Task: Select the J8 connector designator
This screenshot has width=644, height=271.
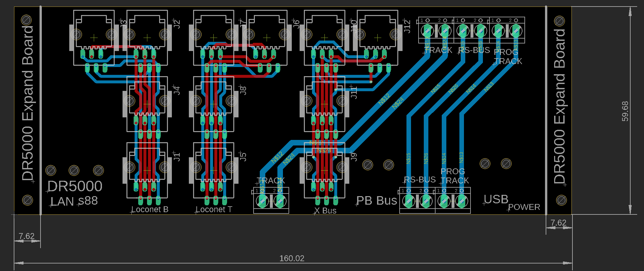Action: (243, 91)
